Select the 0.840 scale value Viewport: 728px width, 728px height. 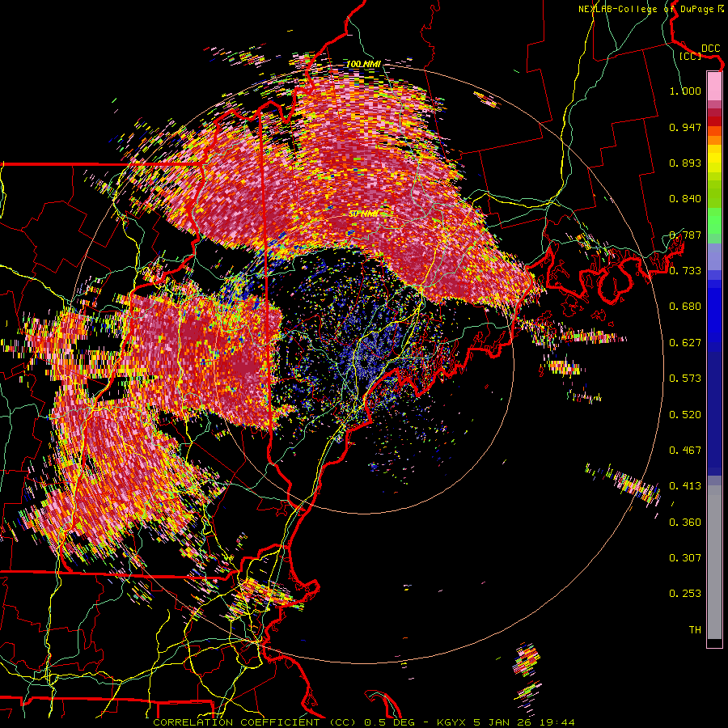pyautogui.click(x=685, y=199)
